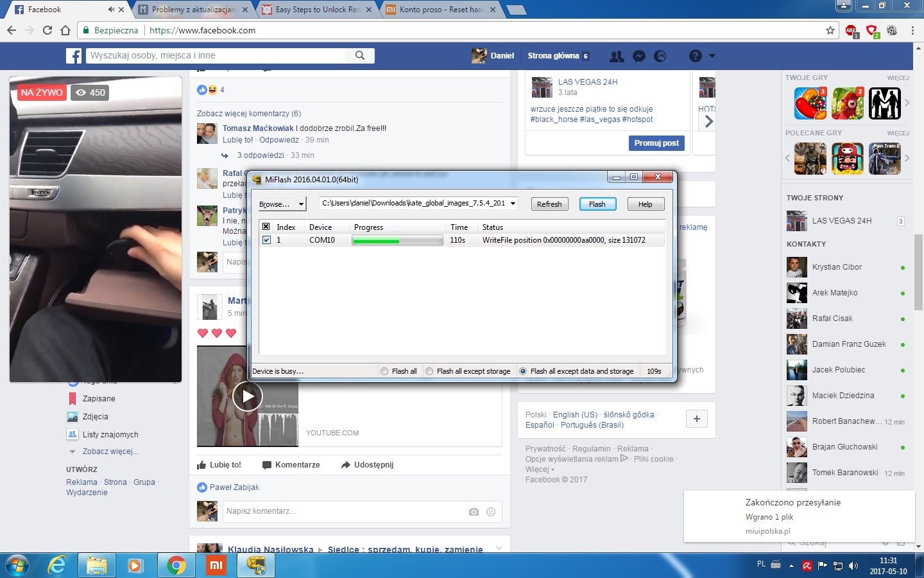The image size is (924, 578).
Task: Click the Refresh button in MiFlash
Action: tap(549, 204)
